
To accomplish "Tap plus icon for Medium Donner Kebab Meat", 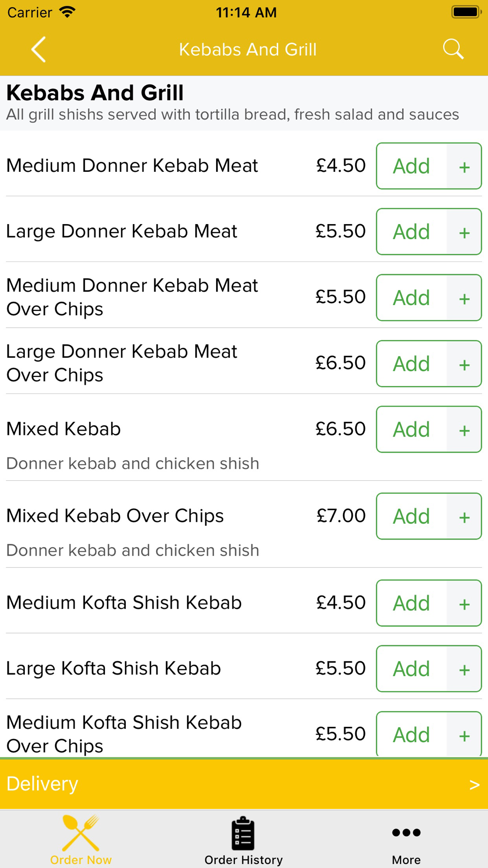I will click(464, 166).
